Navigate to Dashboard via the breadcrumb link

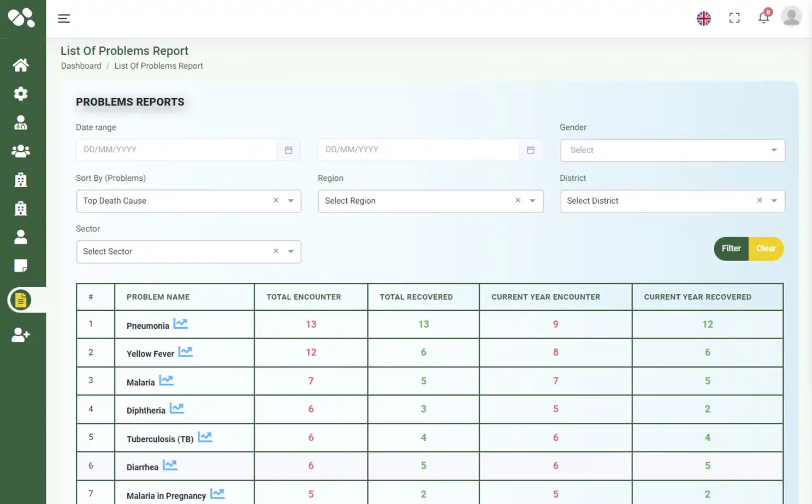click(x=81, y=66)
